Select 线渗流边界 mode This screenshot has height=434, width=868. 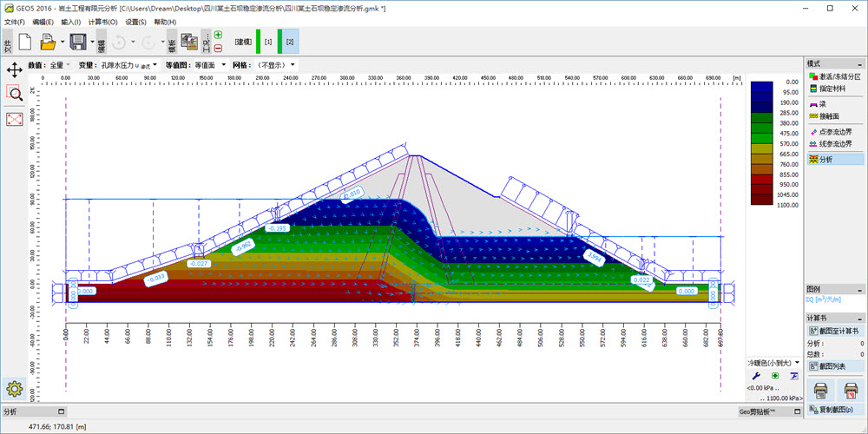coord(835,144)
